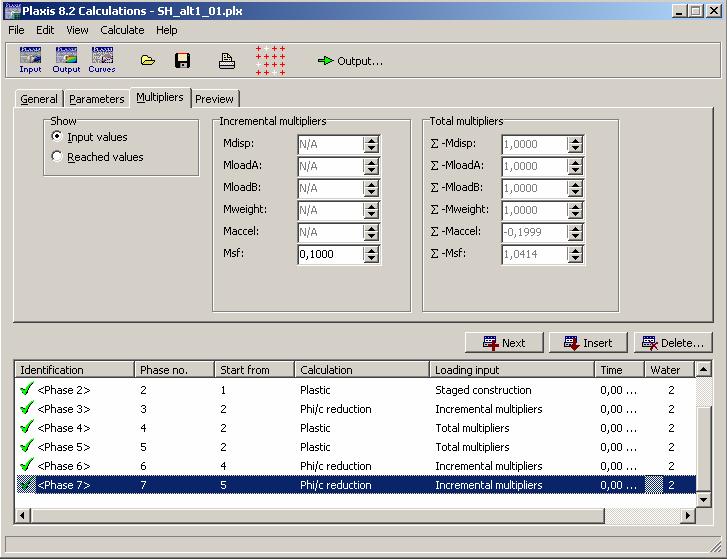Select the Multipliers tab
The width and height of the screenshot is (727, 559).
[x=160, y=97]
